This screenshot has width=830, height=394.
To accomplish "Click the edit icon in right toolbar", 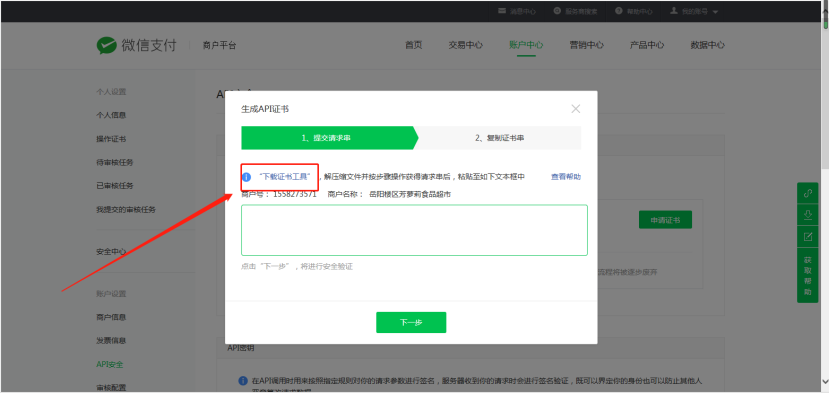I will coord(808,237).
